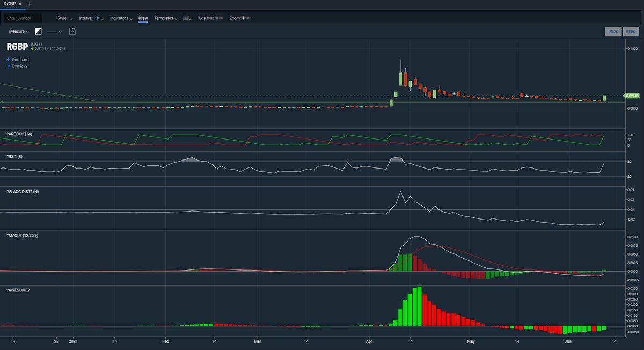644x350 pixels.
Task: Open the Measure tool dropdown
Action: click(19, 32)
